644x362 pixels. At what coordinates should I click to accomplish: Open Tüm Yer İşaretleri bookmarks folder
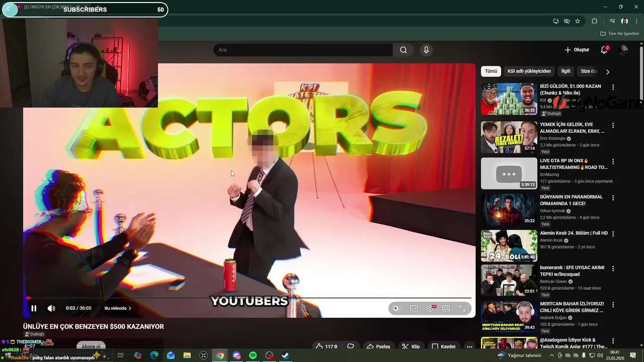pyautogui.click(x=619, y=34)
